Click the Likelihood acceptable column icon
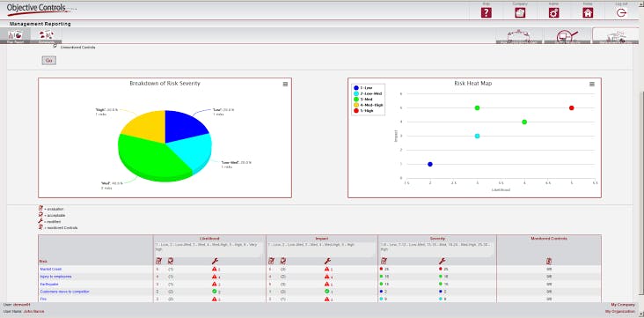This screenshot has height=318, width=644. pos(171,261)
